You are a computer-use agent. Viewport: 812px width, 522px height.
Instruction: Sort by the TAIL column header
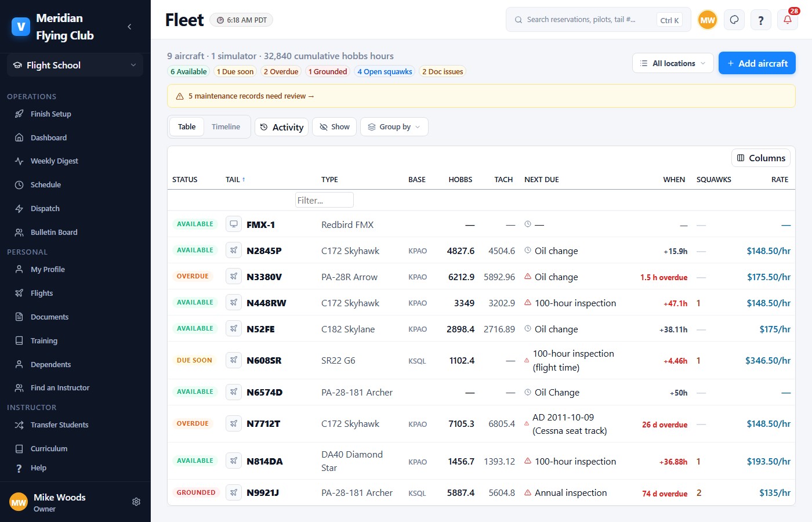(x=235, y=180)
